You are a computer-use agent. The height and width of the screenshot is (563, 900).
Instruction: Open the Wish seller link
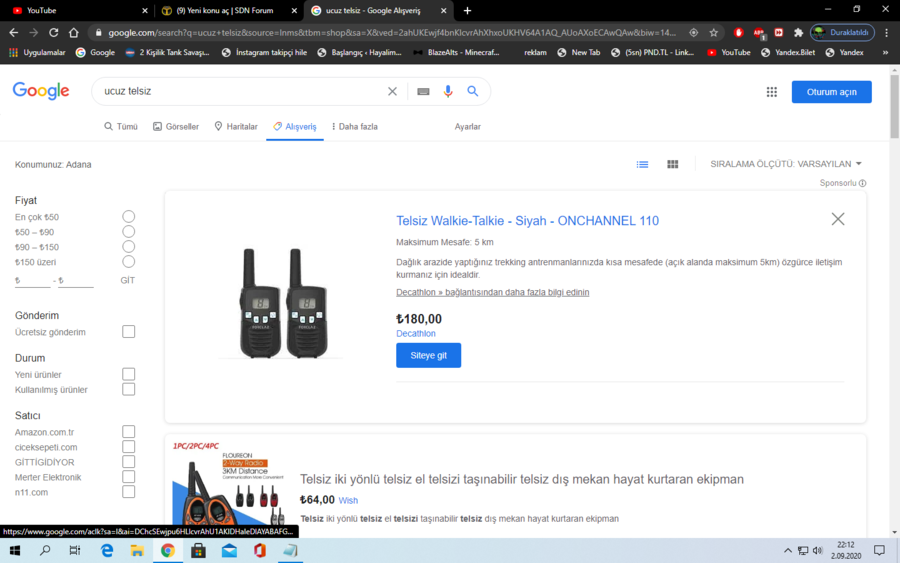[348, 500]
